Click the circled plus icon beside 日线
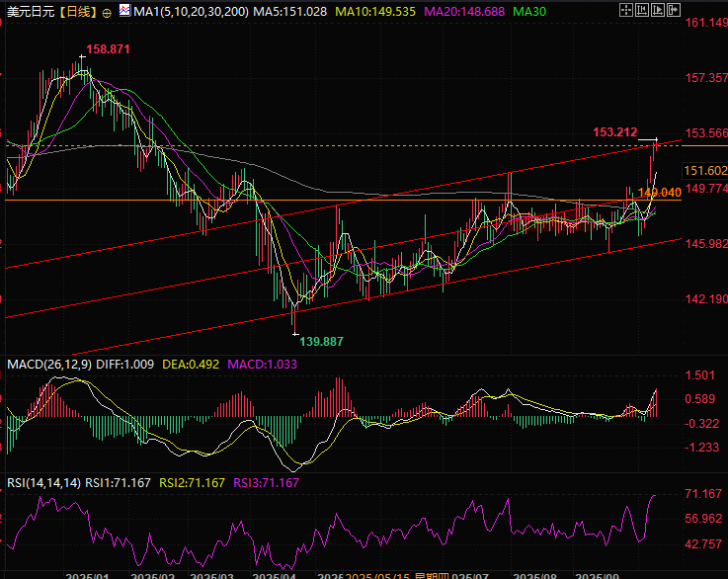The width and height of the screenshot is (728, 579). 106,11
